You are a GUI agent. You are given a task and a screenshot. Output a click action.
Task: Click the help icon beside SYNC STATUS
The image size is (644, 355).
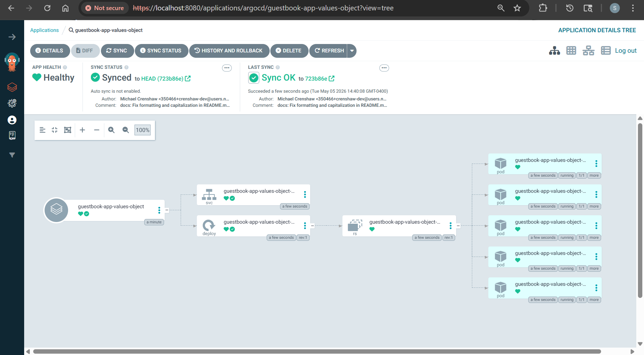tap(126, 67)
